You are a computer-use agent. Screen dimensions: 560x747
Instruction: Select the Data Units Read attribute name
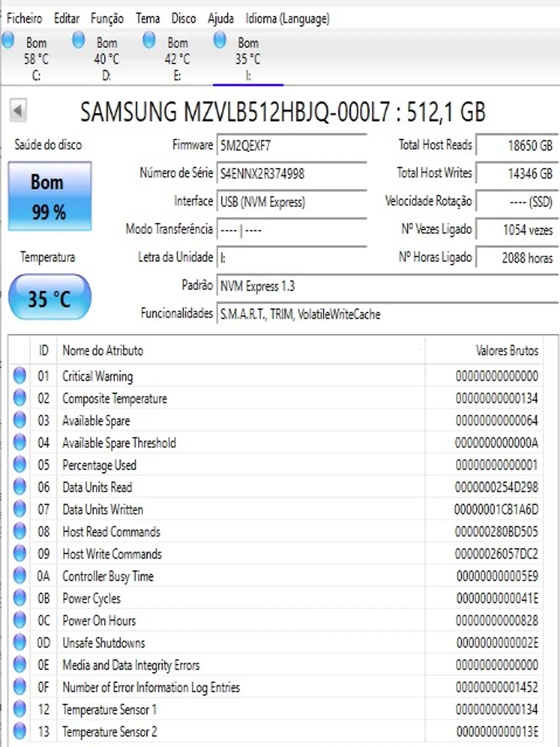[97, 487]
